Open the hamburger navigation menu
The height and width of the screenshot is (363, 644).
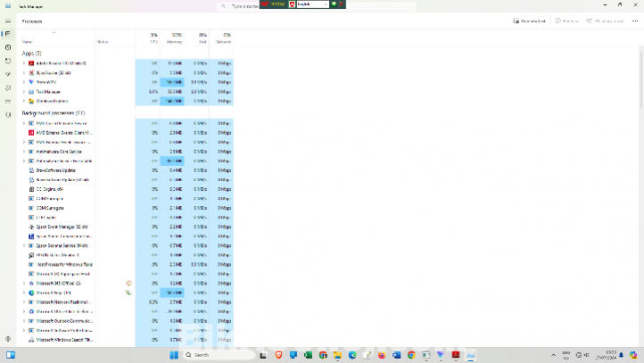(x=8, y=21)
